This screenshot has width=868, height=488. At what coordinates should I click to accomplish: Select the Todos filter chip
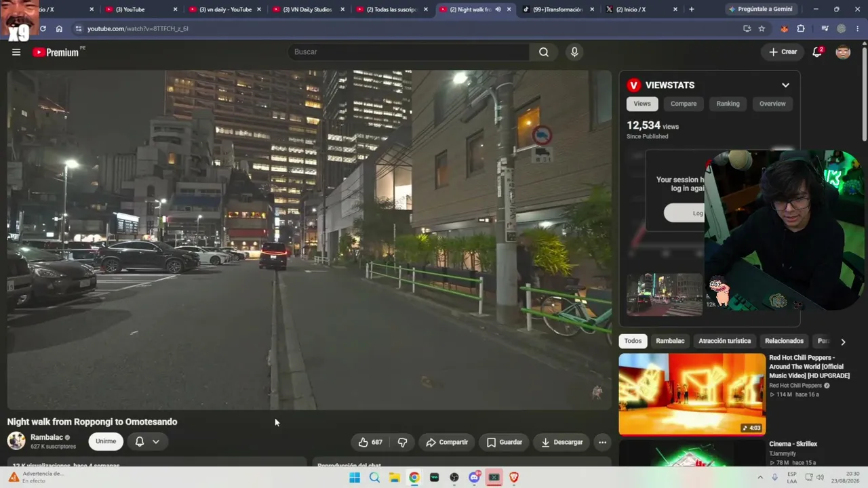[x=633, y=341]
